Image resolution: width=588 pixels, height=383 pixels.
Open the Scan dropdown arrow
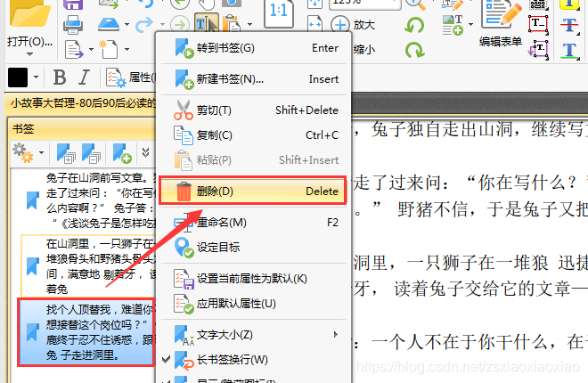pos(127,25)
